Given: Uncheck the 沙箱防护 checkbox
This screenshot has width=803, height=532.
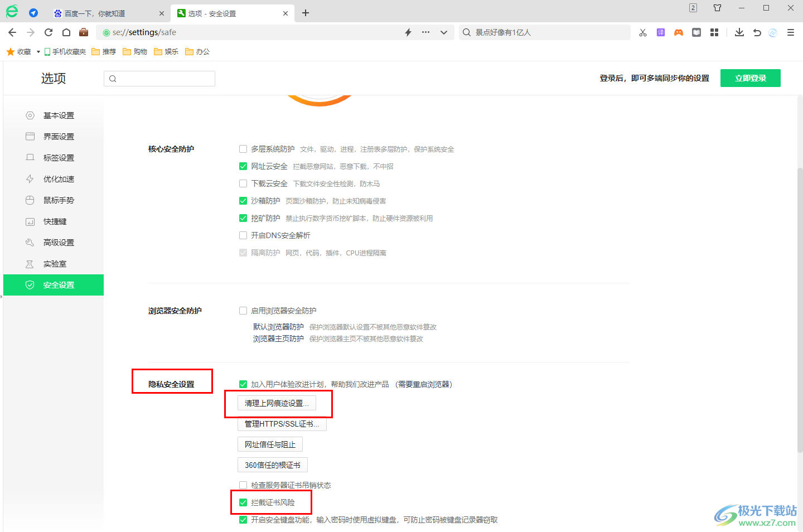Looking at the screenshot, I should tap(243, 201).
